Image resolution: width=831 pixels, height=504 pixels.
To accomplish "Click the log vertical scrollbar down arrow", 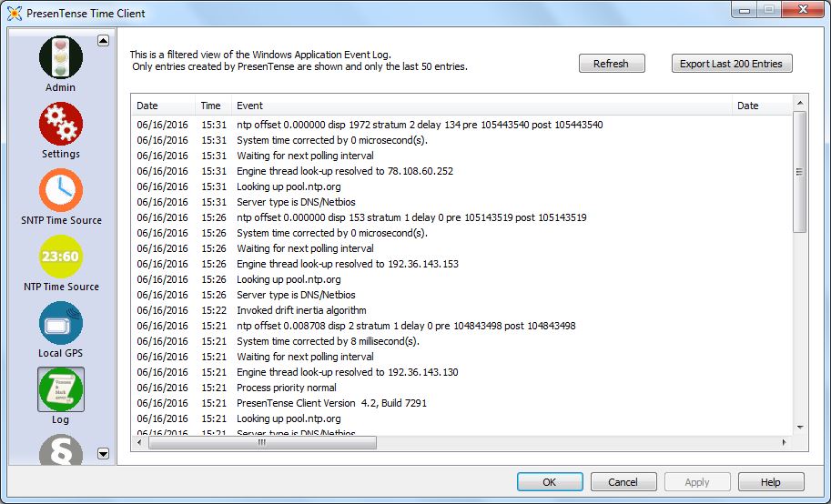I will [x=800, y=428].
